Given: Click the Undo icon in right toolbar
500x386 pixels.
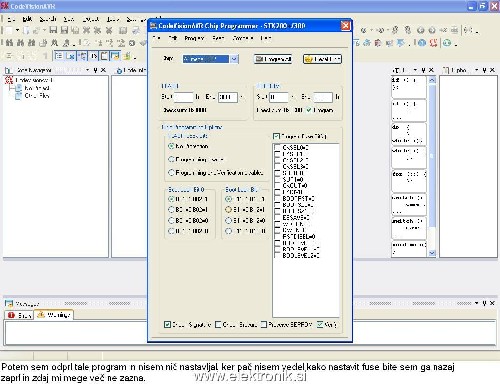Looking at the screenshot, I should click(x=363, y=30).
